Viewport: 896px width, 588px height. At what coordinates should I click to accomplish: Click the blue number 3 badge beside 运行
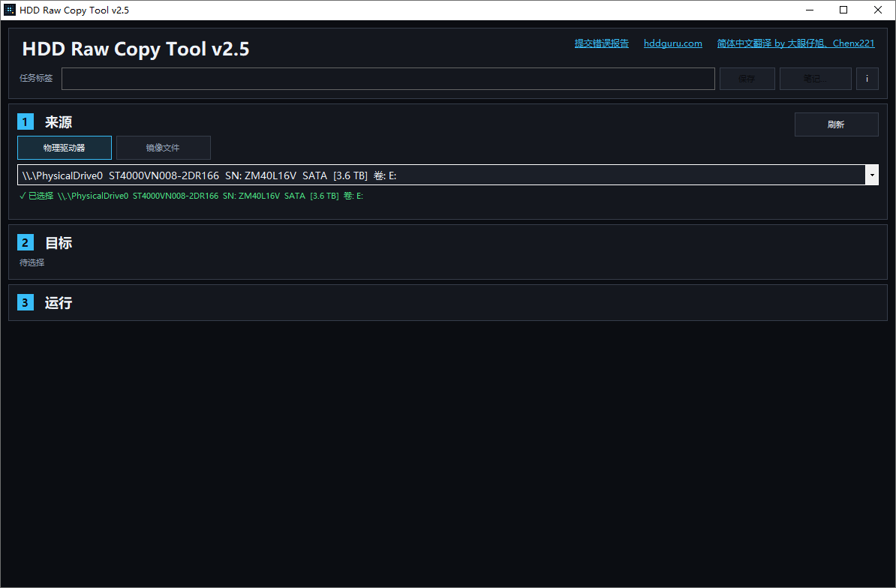point(25,302)
